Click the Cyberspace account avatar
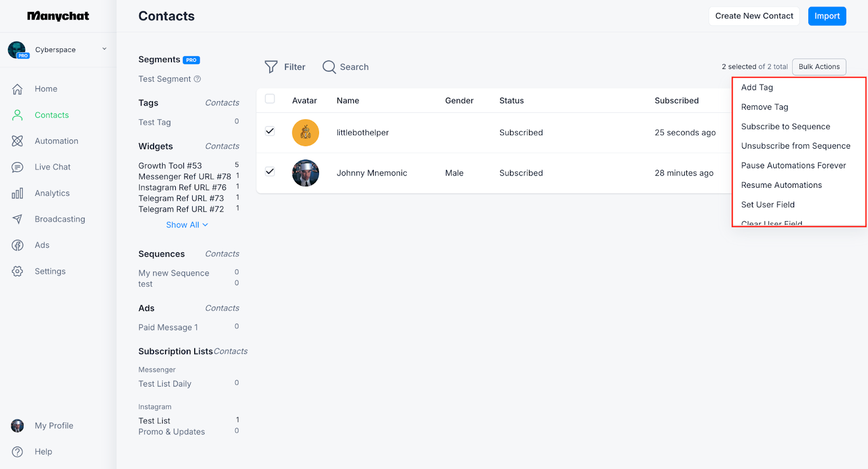This screenshot has height=469, width=868. (17, 49)
